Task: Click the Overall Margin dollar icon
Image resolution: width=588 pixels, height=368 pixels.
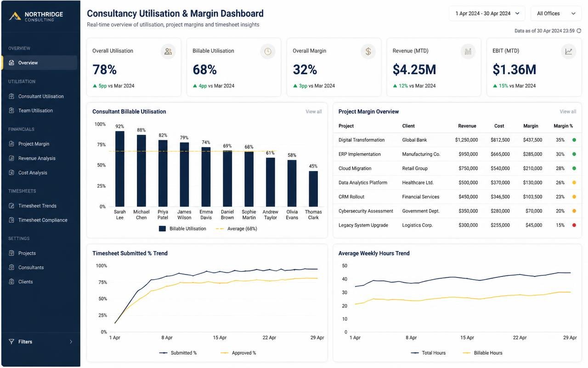Action: pyautogui.click(x=368, y=52)
